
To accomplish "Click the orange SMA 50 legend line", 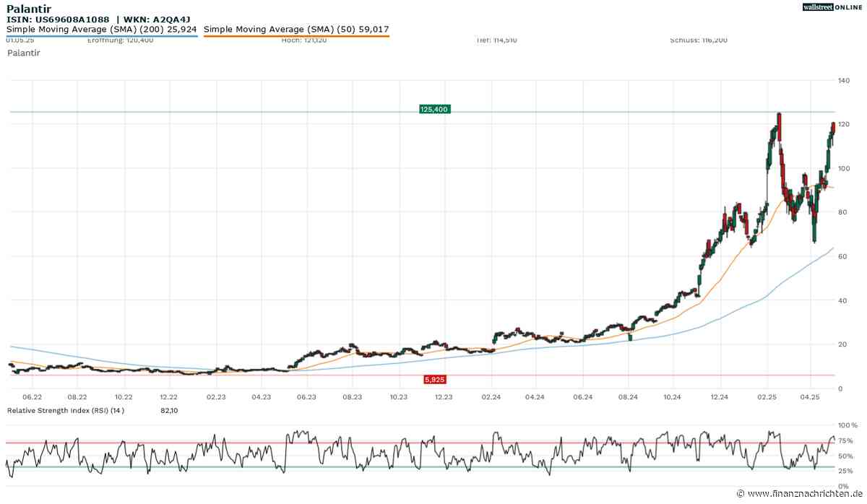I will click(297, 36).
